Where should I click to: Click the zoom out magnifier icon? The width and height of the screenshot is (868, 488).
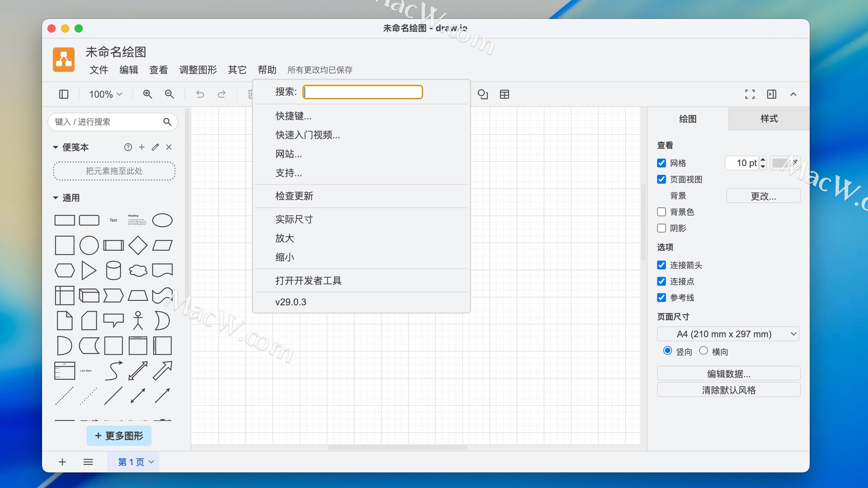169,94
